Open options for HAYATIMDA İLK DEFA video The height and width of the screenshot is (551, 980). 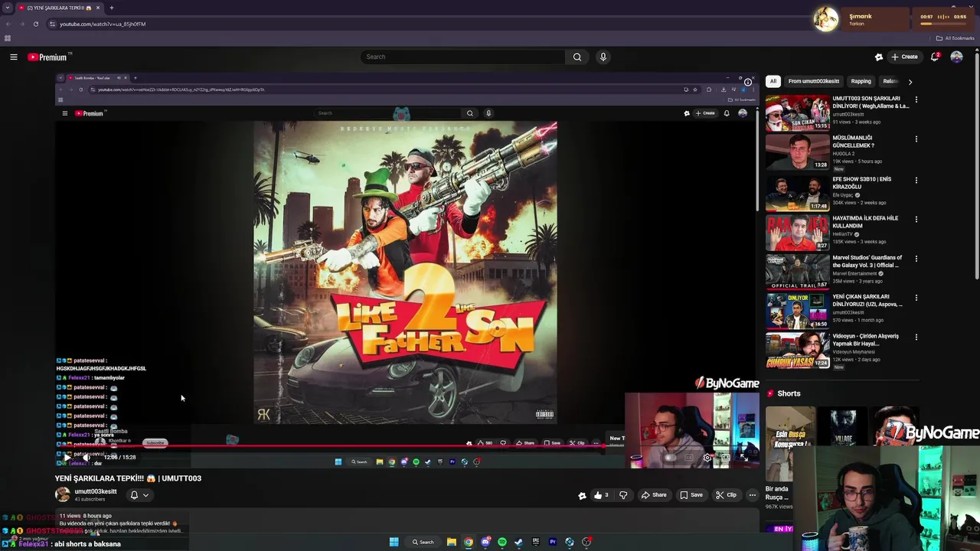point(916,219)
